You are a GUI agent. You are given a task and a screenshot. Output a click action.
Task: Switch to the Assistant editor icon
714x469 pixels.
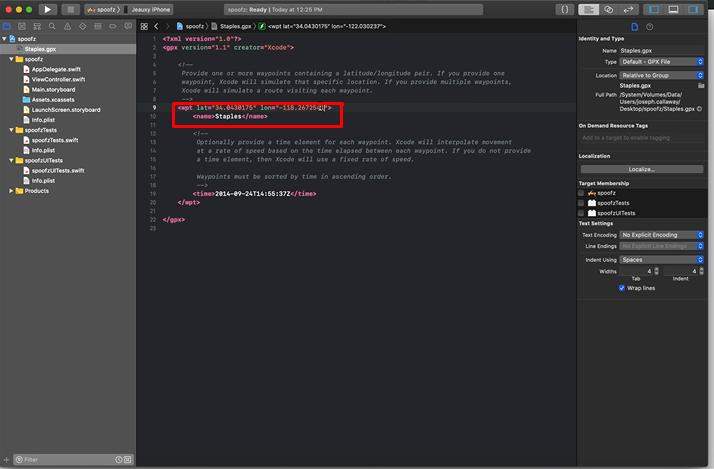tap(608, 9)
